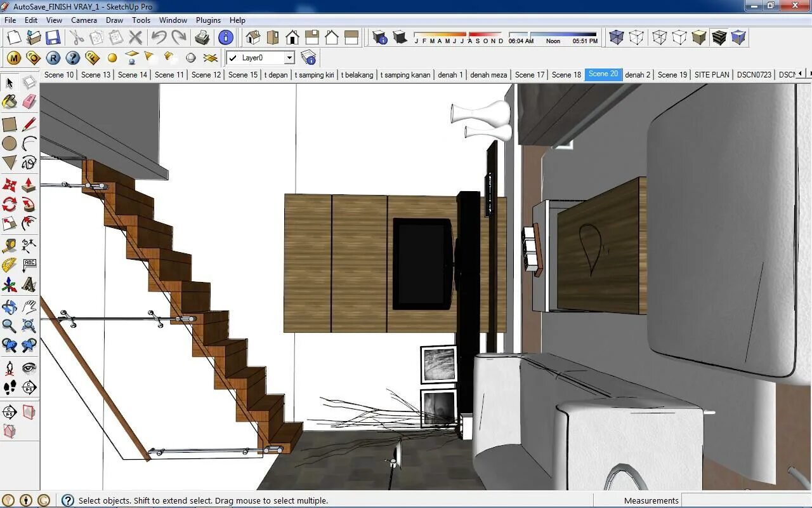Open the Model Info icon
Screen dimensions: 812x508
tap(226, 37)
